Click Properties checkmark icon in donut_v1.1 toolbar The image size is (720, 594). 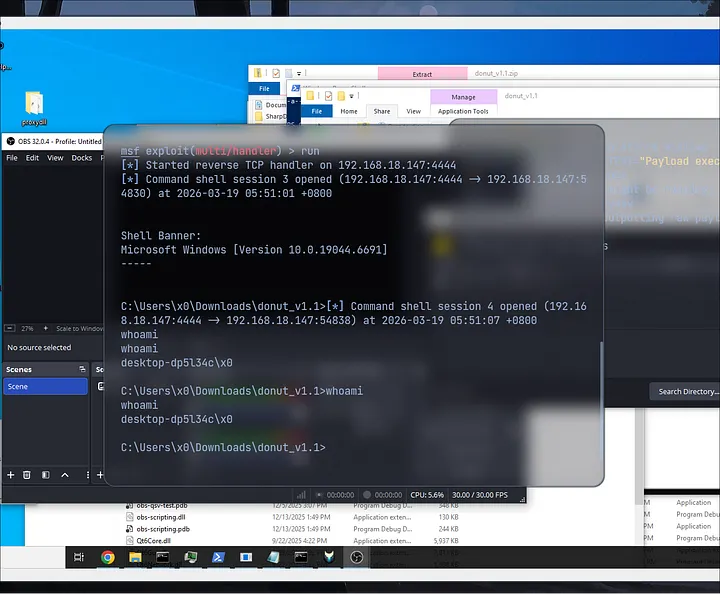pos(328,95)
